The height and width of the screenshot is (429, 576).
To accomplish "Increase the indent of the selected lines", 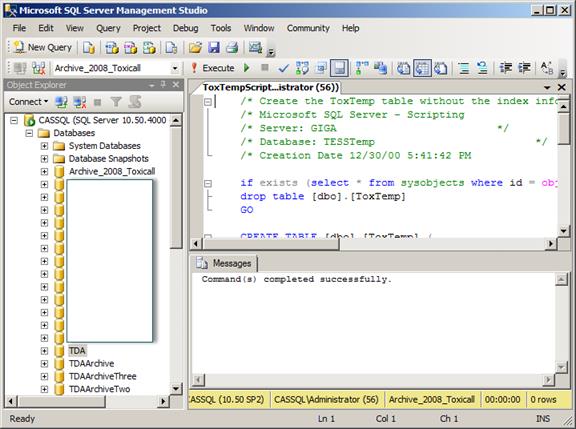I will pyautogui.click(x=524, y=68).
